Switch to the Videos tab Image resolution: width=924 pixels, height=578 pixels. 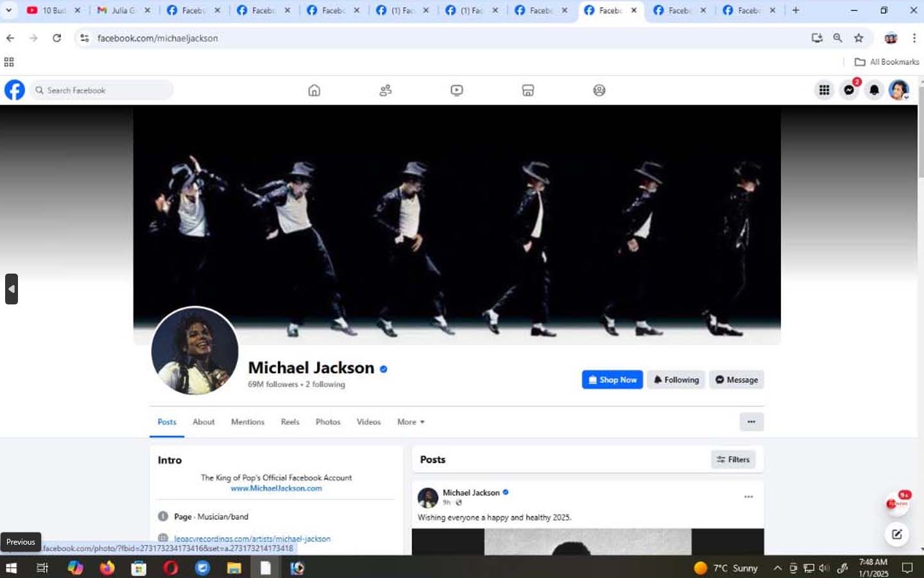coord(368,422)
